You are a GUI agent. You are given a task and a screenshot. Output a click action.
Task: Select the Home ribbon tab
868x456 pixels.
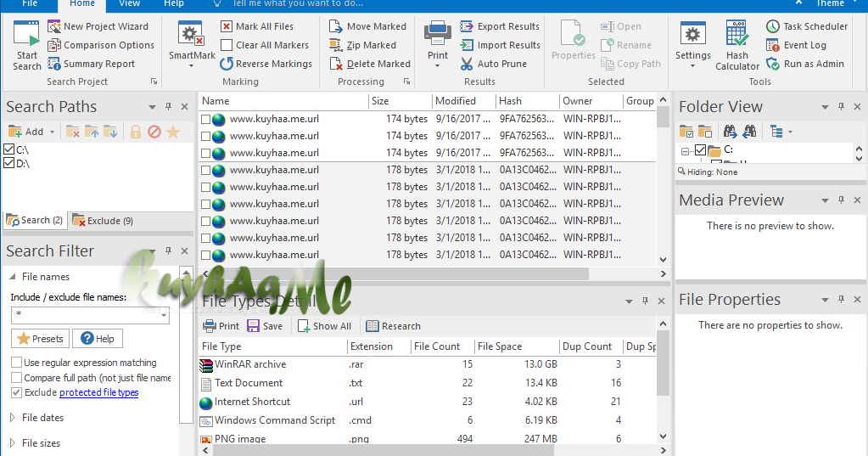(82, 4)
